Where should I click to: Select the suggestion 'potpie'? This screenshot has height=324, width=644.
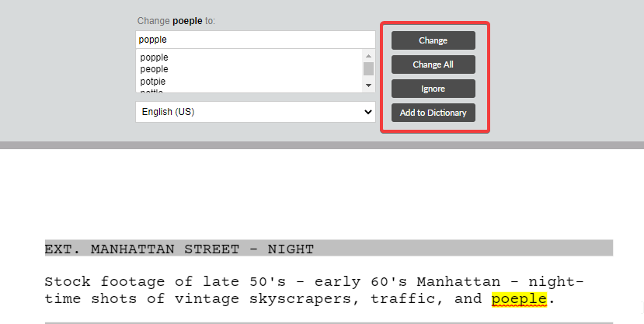pos(153,82)
